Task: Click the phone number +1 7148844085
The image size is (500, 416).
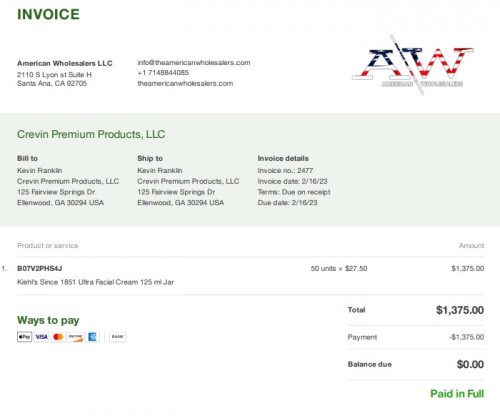Action: (163, 73)
